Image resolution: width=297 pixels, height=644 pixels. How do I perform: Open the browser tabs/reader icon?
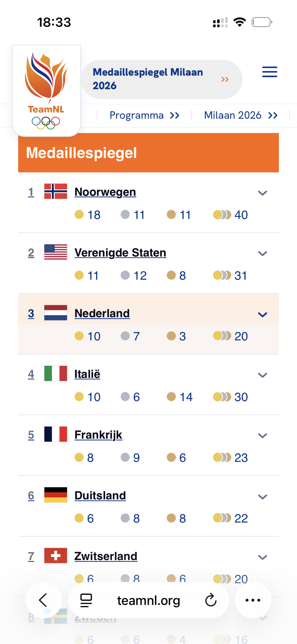[x=86, y=600]
